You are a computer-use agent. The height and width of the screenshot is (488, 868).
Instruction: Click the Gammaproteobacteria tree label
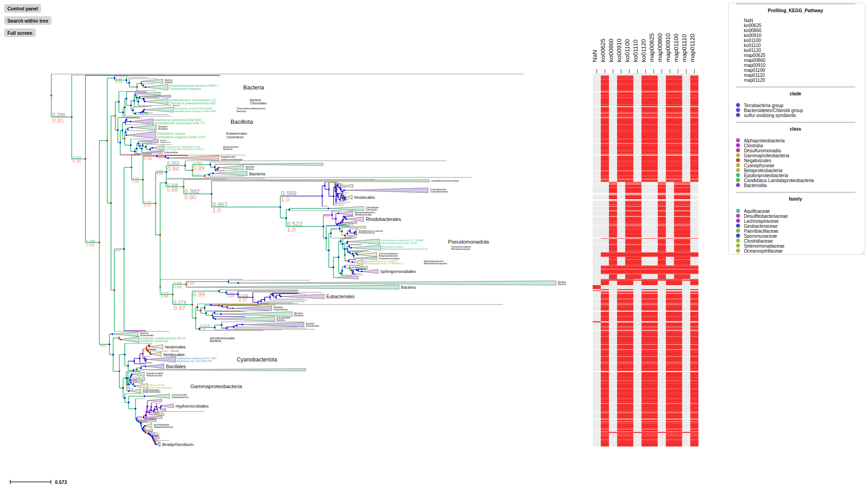click(216, 386)
